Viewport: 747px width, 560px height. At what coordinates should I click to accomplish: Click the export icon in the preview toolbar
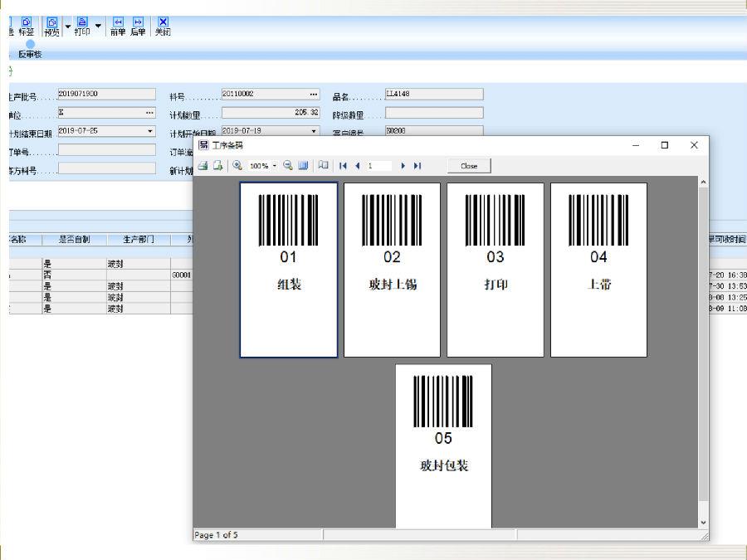point(217,165)
